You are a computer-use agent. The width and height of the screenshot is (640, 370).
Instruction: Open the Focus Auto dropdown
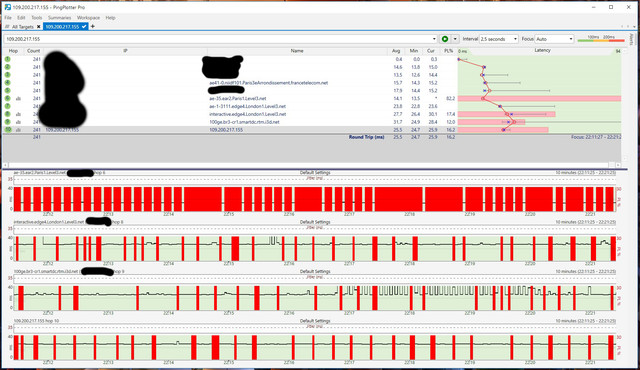[554, 39]
